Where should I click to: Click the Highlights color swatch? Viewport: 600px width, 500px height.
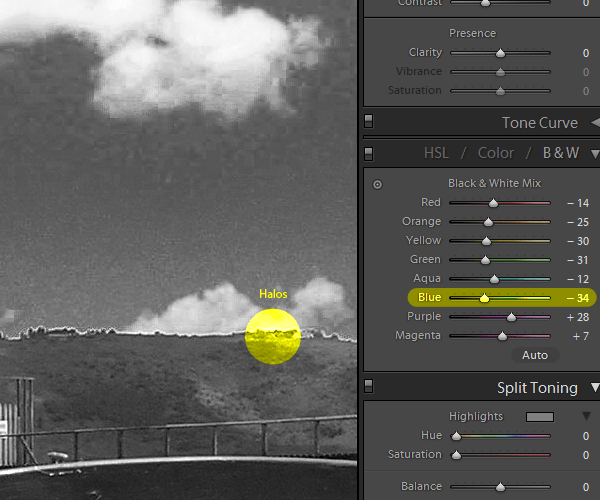coord(540,417)
